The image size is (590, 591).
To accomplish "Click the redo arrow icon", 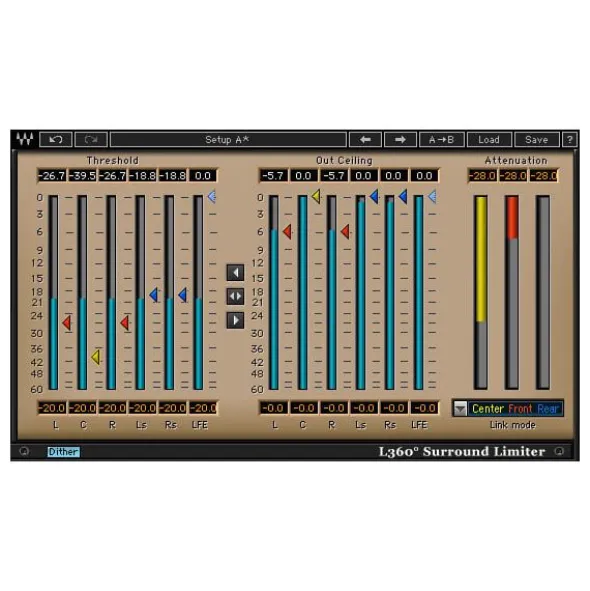I will tap(91, 140).
